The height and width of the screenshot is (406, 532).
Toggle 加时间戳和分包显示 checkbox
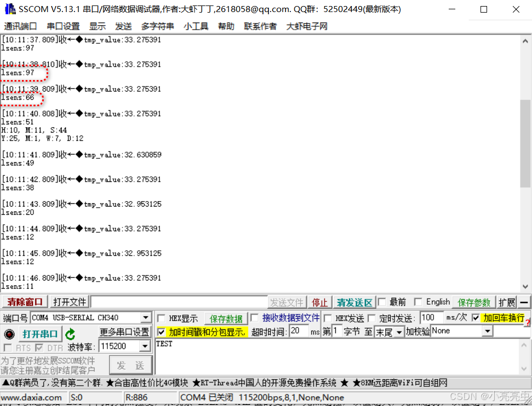(162, 331)
